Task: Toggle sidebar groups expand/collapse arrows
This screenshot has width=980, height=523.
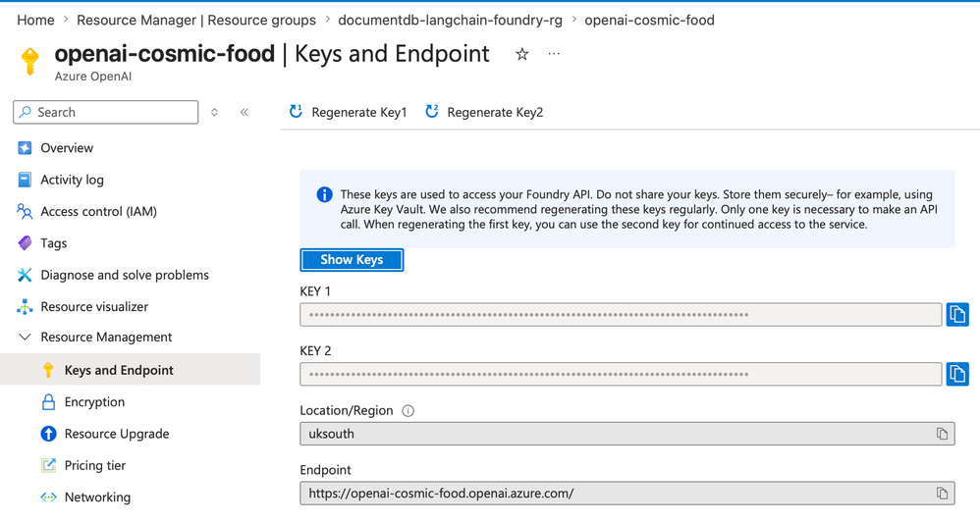Action: [x=215, y=113]
